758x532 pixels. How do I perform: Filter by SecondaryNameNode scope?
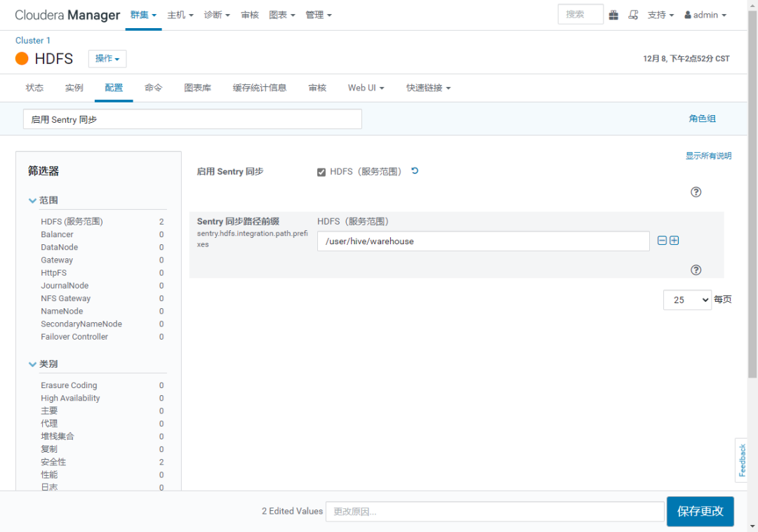click(x=102, y=324)
